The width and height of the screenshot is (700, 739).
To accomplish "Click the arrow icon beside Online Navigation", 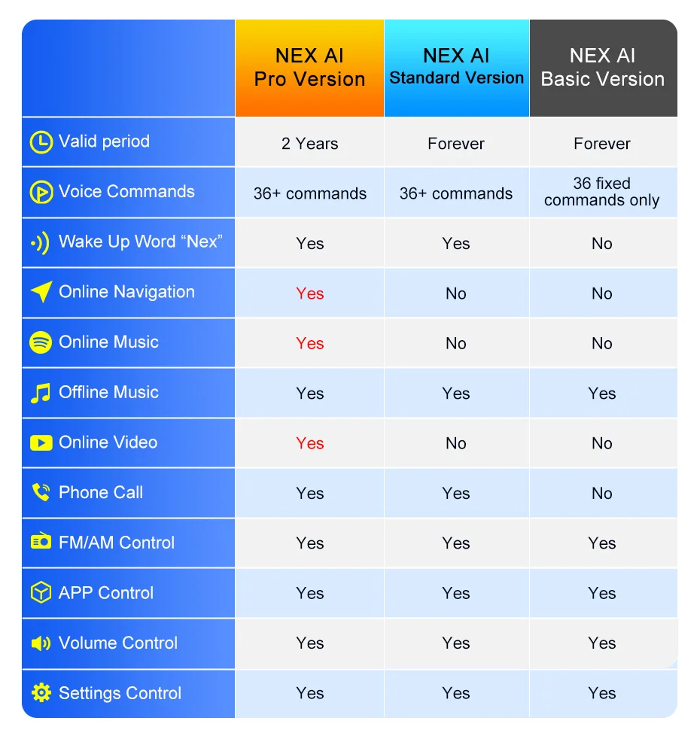I will coord(41,292).
